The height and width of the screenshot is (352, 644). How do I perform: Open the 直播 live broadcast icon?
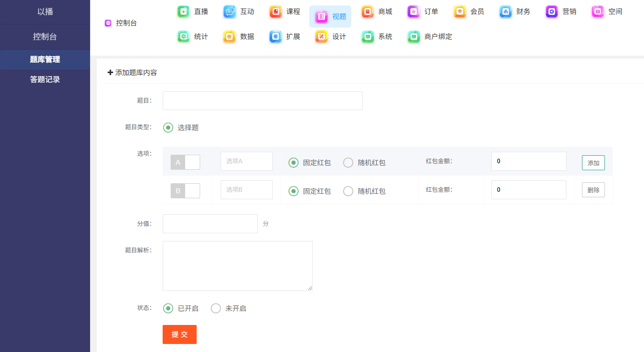point(184,12)
